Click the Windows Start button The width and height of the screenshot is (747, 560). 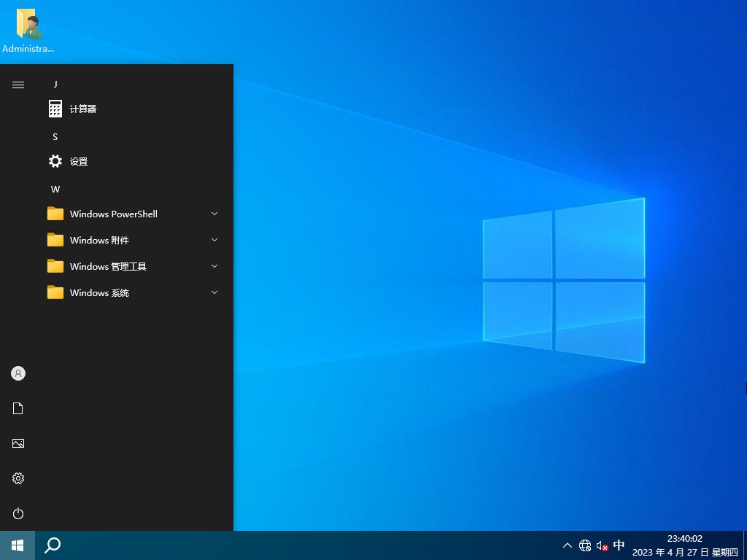coord(18,545)
